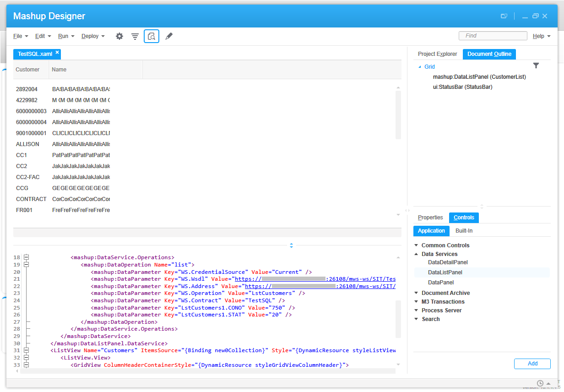Click the Add button

tap(532, 364)
